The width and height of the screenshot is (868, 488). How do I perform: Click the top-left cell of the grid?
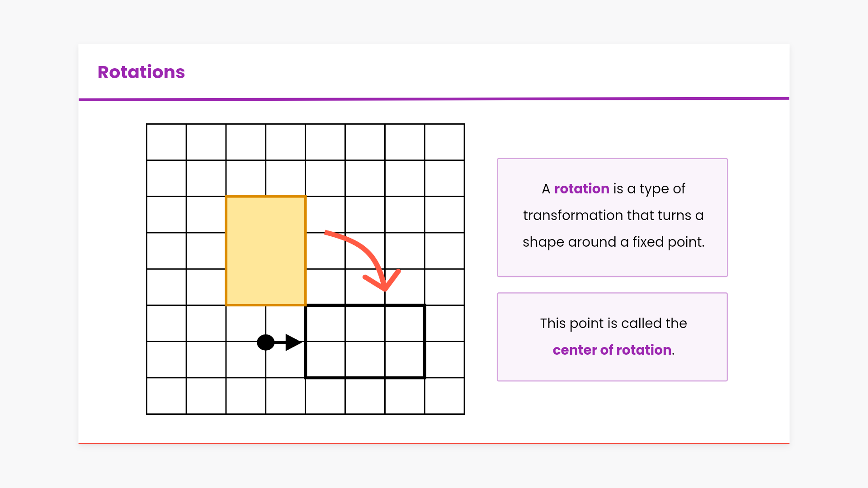166,142
